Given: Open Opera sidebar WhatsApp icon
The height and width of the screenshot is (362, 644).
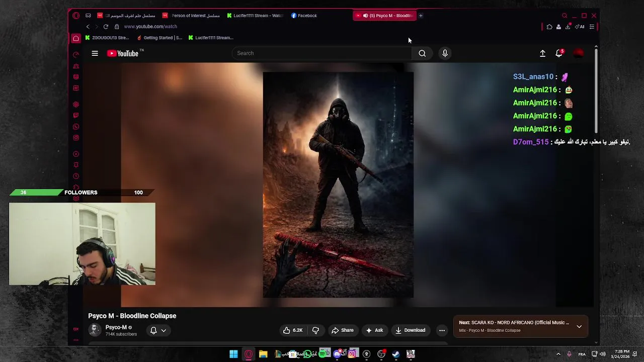Looking at the screenshot, I should coord(76,127).
